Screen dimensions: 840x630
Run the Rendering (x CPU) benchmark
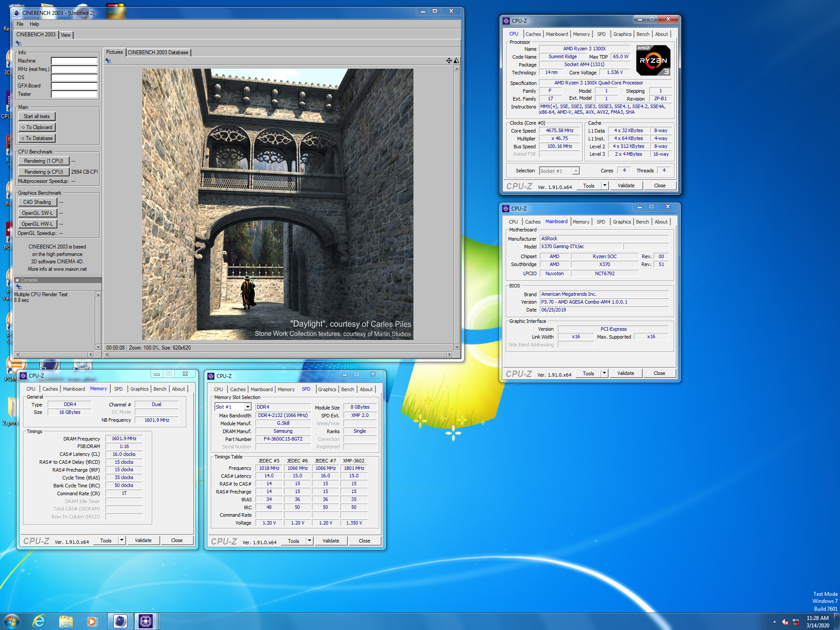coord(43,172)
